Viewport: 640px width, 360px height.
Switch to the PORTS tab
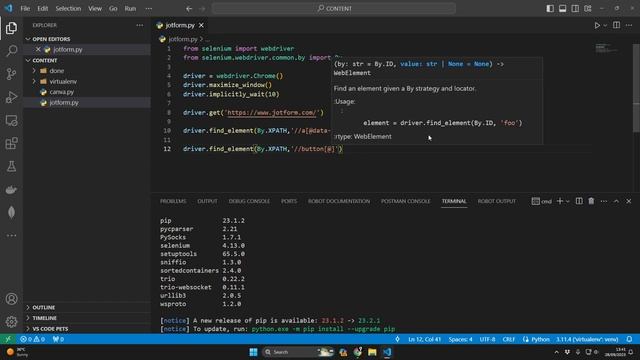tap(289, 201)
